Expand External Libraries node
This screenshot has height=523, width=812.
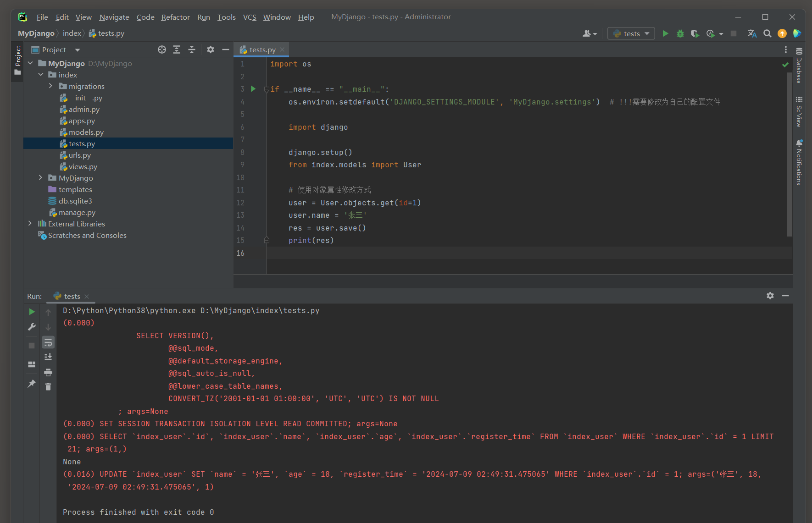30,224
